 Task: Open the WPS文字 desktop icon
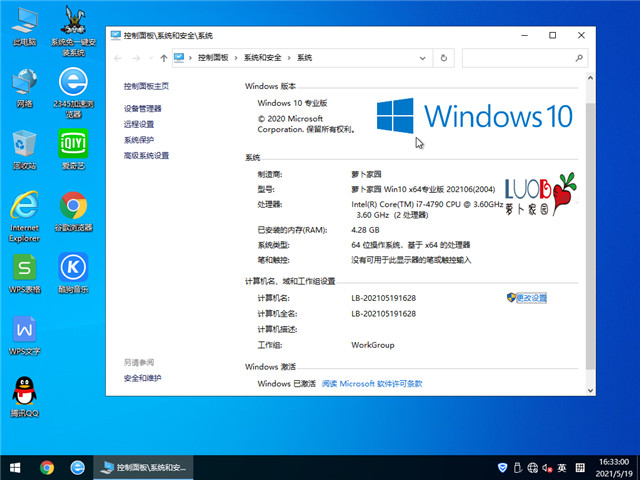(x=24, y=336)
